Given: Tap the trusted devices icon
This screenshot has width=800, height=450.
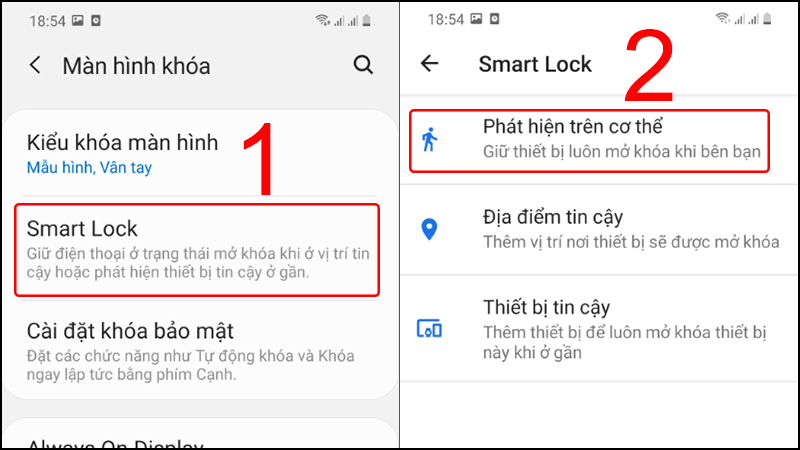Looking at the screenshot, I should tap(430, 329).
